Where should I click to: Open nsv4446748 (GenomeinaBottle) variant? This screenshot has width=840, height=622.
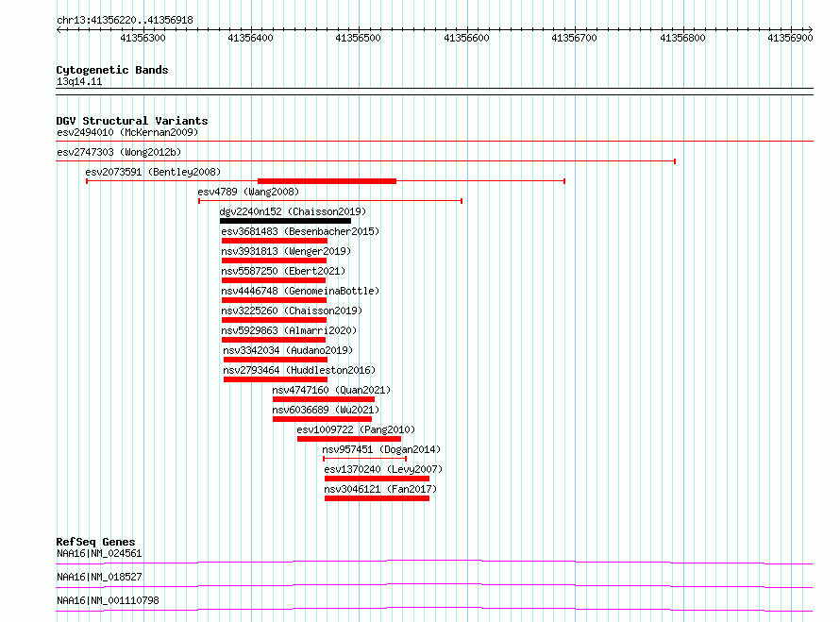(x=300, y=291)
